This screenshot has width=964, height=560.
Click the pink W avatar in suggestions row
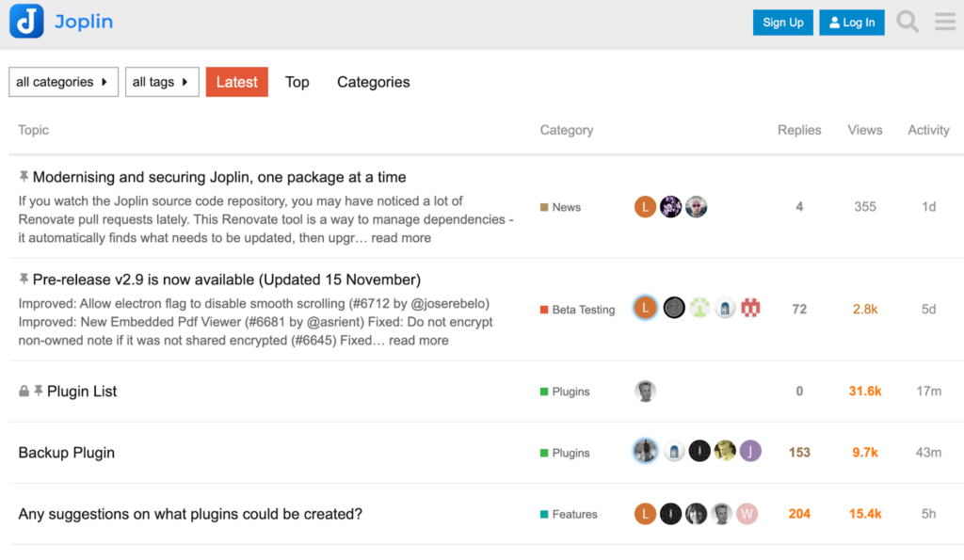747,514
